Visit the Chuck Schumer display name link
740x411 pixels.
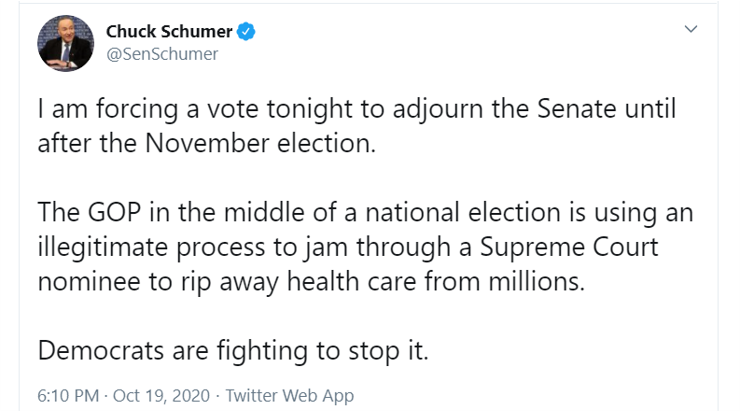[x=169, y=31]
